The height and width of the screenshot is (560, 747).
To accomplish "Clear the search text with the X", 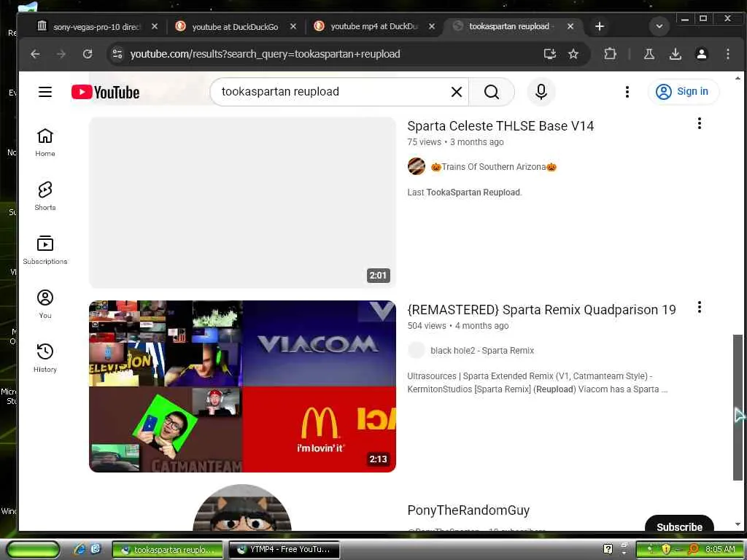I will 457,91.
